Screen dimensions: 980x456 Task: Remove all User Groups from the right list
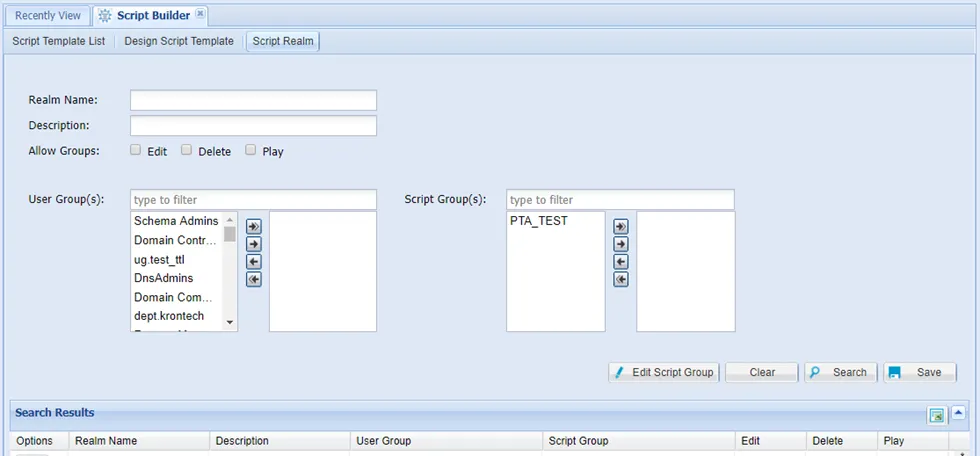pyautogui.click(x=254, y=279)
